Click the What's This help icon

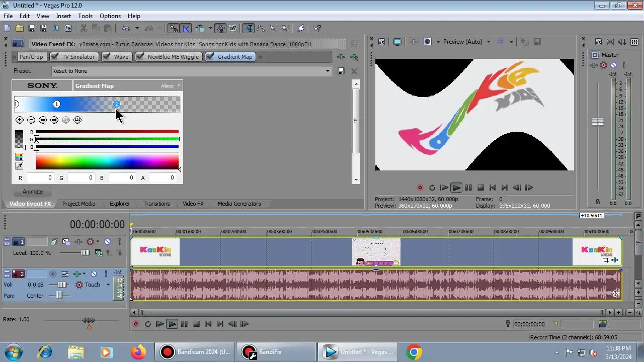[317, 29]
